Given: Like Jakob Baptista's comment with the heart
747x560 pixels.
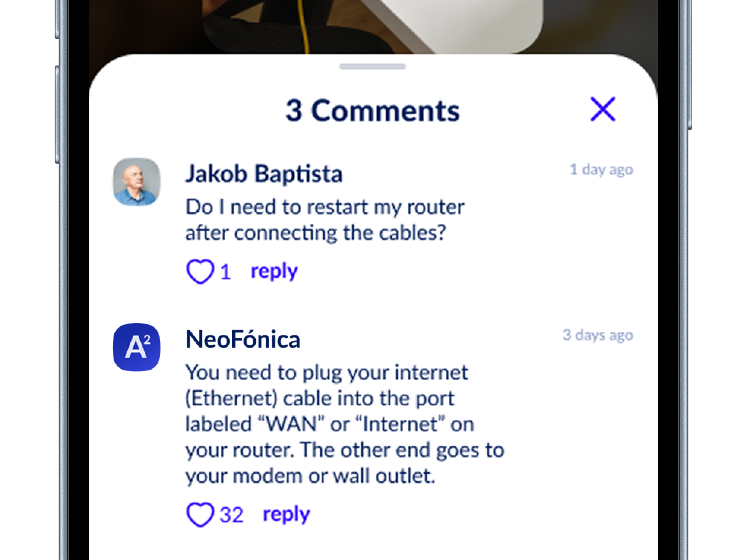Looking at the screenshot, I should click(x=200, y=271).
